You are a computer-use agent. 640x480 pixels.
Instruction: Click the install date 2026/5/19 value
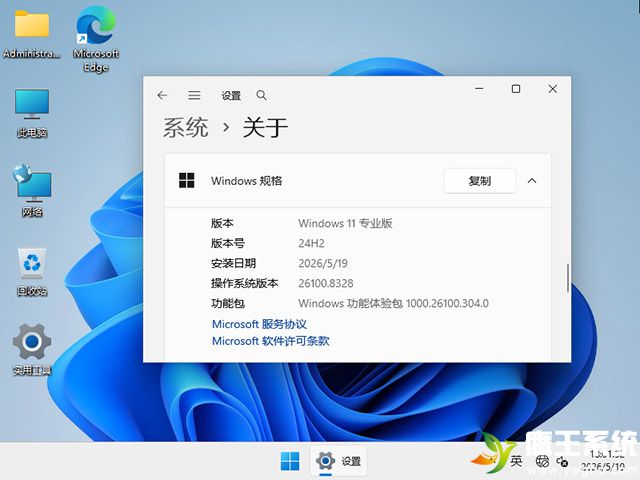coord(323,263)
